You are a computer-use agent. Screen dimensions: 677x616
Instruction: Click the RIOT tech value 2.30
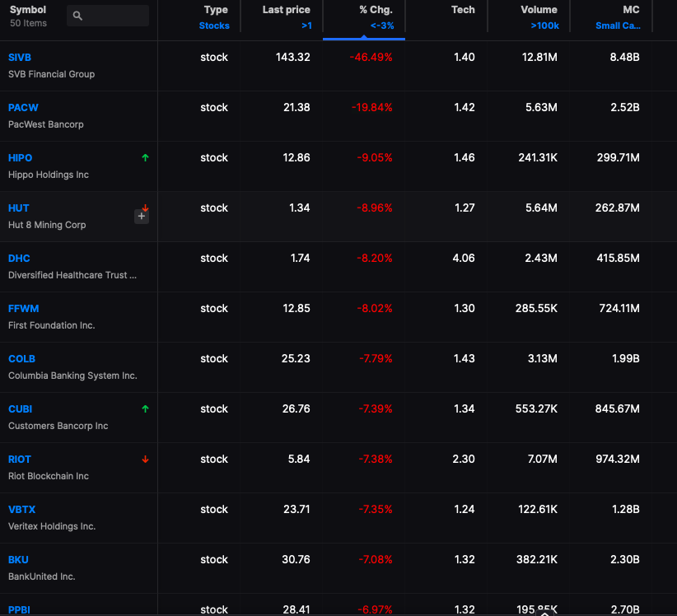(x=464, y=460)
